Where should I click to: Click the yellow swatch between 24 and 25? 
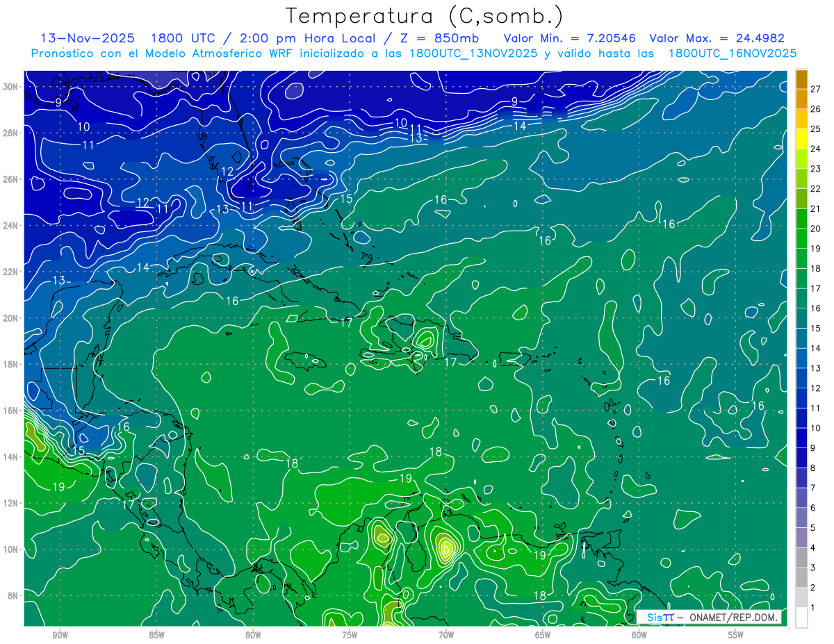pyautogui.click(x=802, y=139)
